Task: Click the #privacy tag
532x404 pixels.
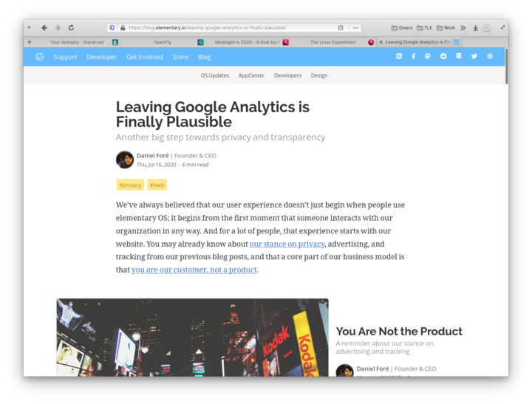Action: (x=130, y=185)
